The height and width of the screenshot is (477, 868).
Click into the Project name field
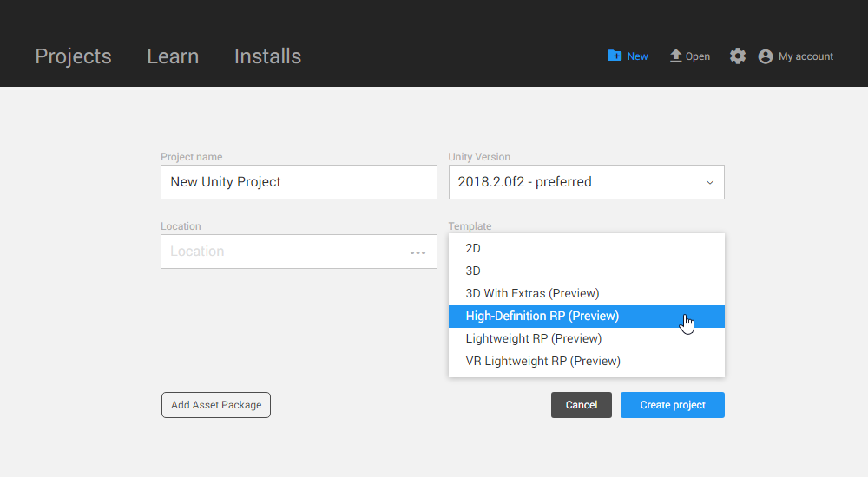pyautogui.click(x=299, y=182)
